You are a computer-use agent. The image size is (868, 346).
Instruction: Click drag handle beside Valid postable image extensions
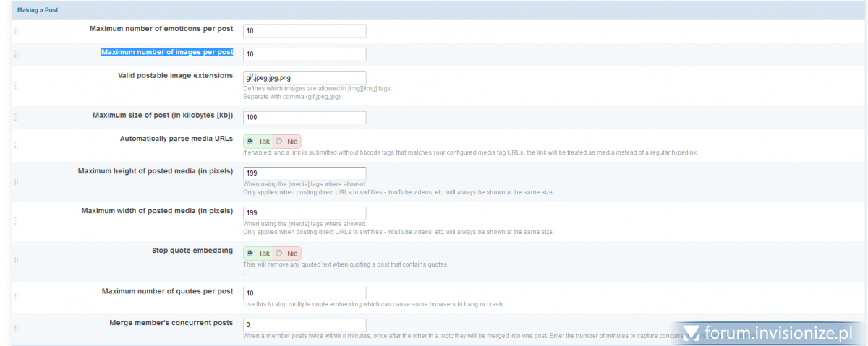coord(16,85)
